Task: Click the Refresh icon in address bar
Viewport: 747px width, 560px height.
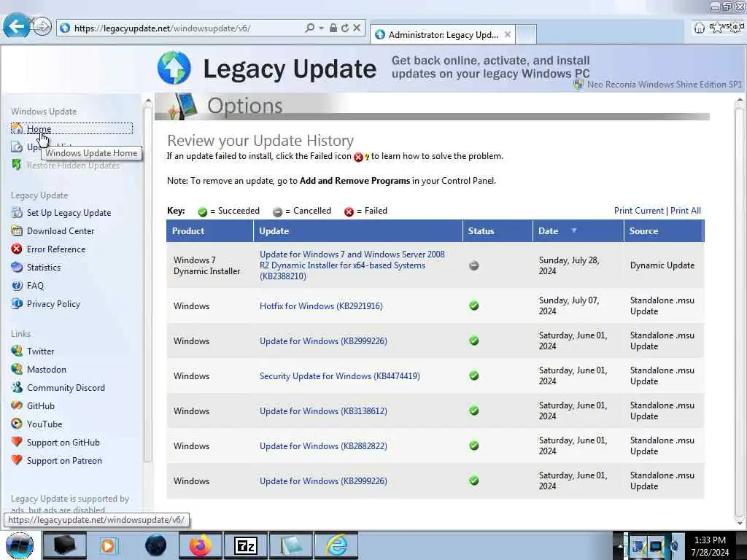Action: coord(345,28)
